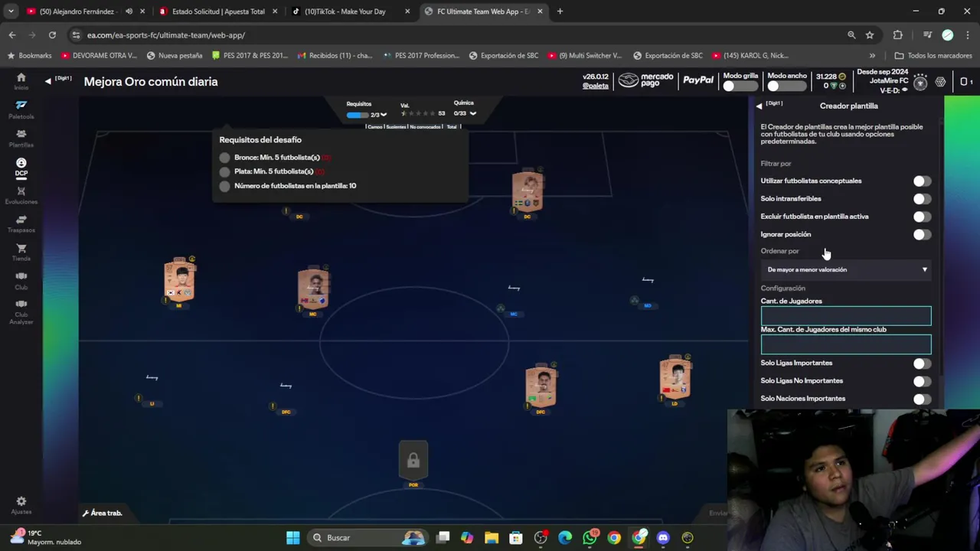Image resolution: width=980 pixels, height=551 pixels.
Task: Open the unassigned items counter icon
Action: point(966,82)
